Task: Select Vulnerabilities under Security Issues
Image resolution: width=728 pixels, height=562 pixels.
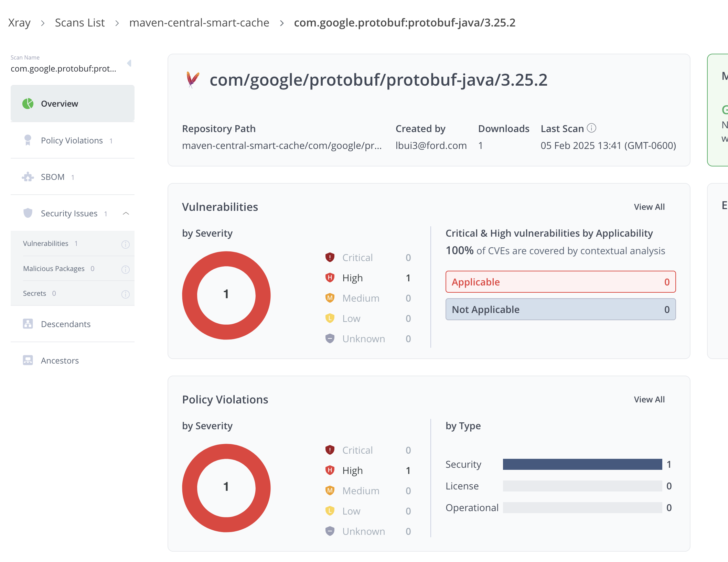Action: (73, 244)
